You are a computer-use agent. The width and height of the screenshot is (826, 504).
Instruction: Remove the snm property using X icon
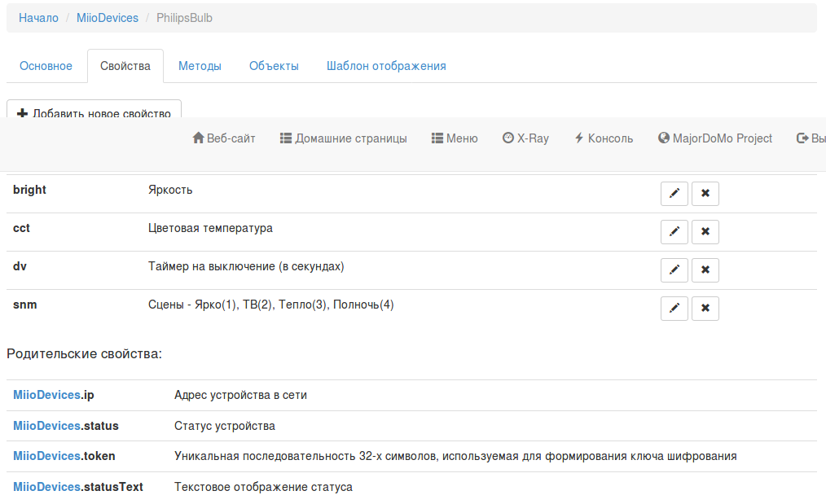pos(705,308)
